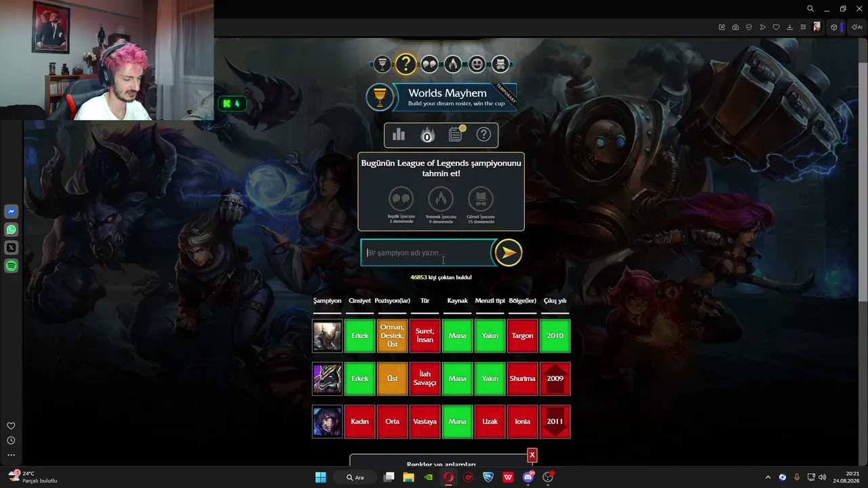
Task: Click the Ionia region cell
Action: point(522,422)
